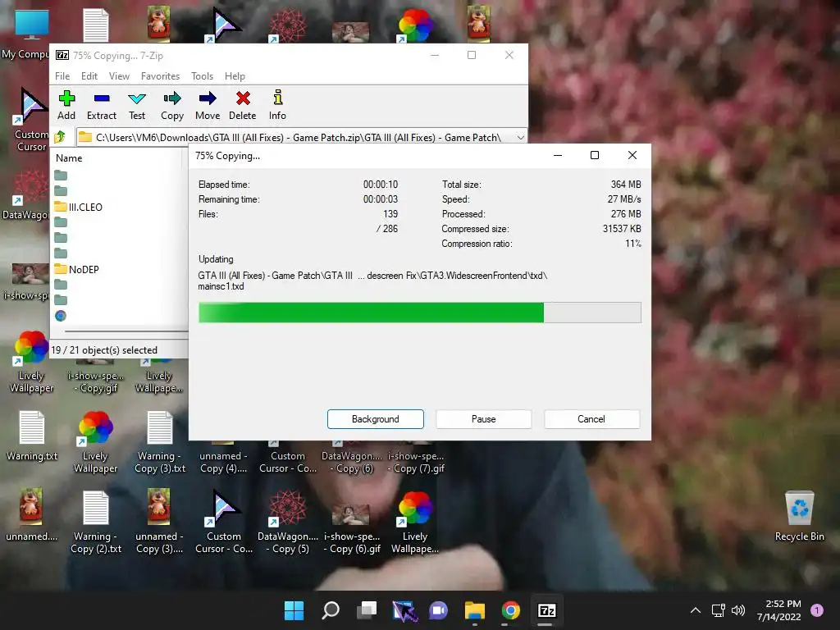This screenshot has height=630, width=840.
Task: Expand the address path dropdown
Action: pos(520,137)
